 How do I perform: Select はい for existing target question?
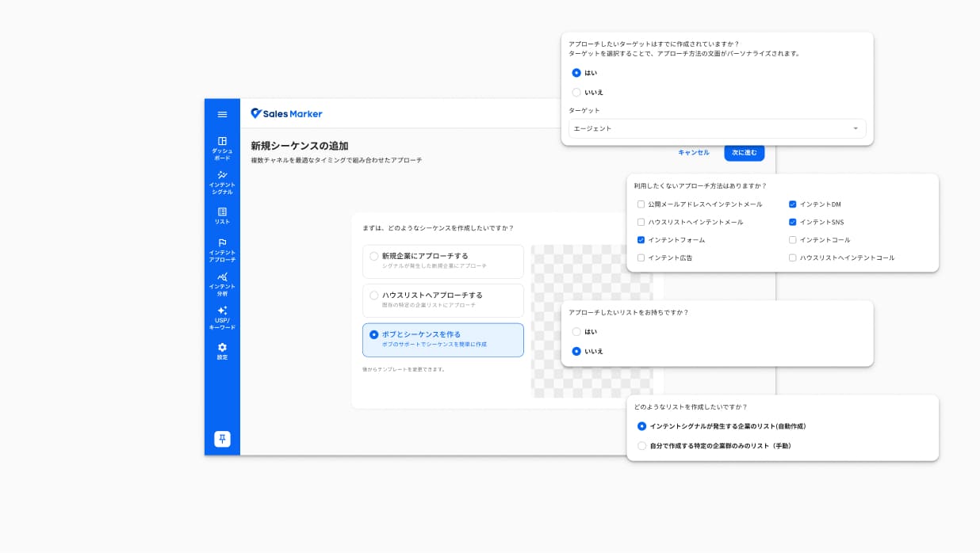click(576, 72)
